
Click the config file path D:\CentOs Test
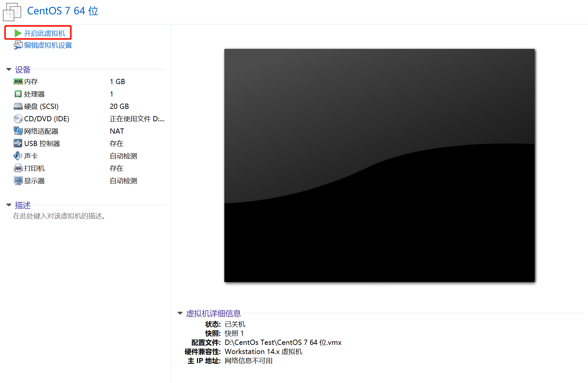pyautogui.click(x=283, y=342)
